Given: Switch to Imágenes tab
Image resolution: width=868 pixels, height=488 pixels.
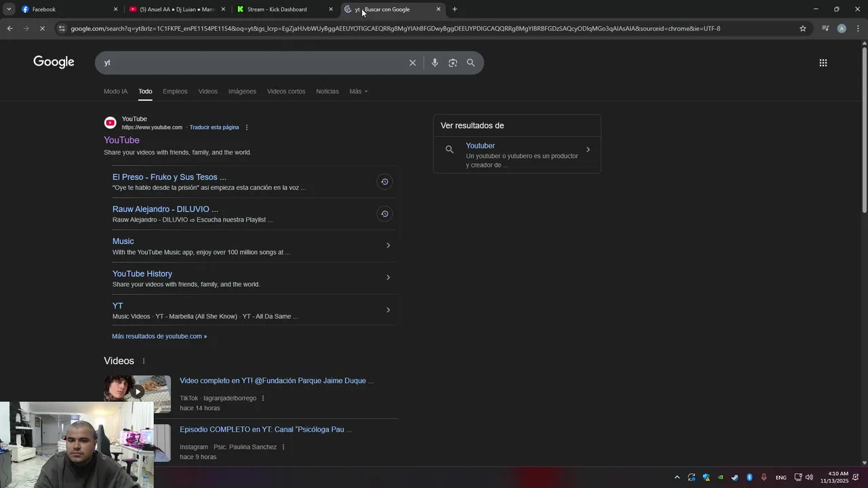Looking at the screenshot, I should click(242, 91).
